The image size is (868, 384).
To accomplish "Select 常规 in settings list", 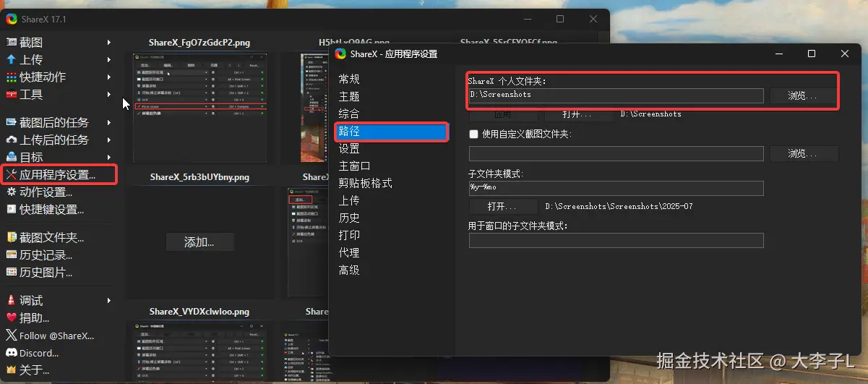I will 349,79.
